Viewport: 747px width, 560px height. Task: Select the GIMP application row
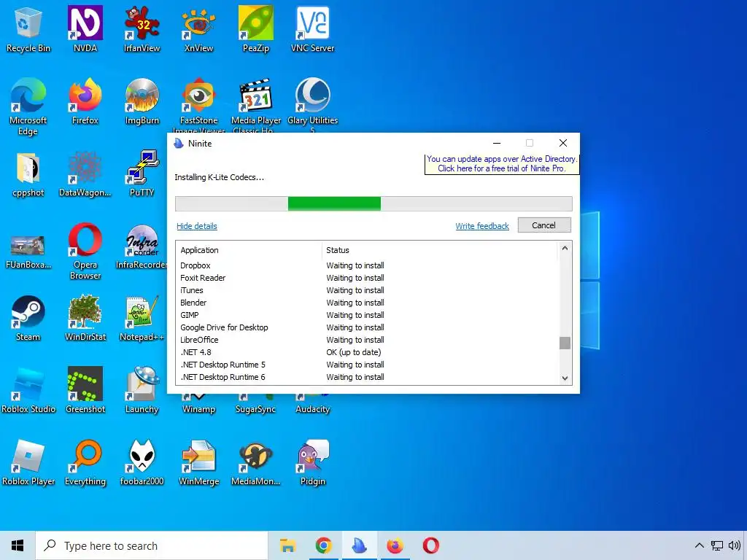368,315
